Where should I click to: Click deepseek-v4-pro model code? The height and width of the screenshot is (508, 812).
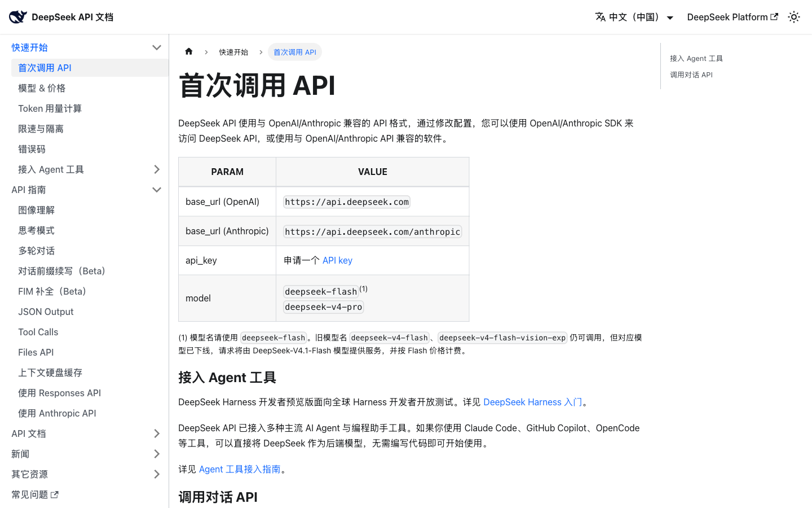tap(324, 306)
